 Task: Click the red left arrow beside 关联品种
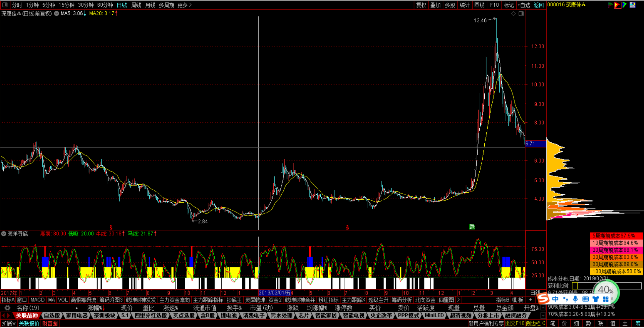pos(3,316)
